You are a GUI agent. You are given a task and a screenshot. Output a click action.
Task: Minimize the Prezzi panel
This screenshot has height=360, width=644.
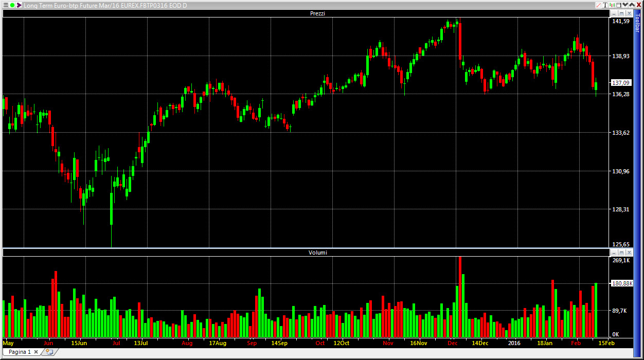[x=614, y=13]
